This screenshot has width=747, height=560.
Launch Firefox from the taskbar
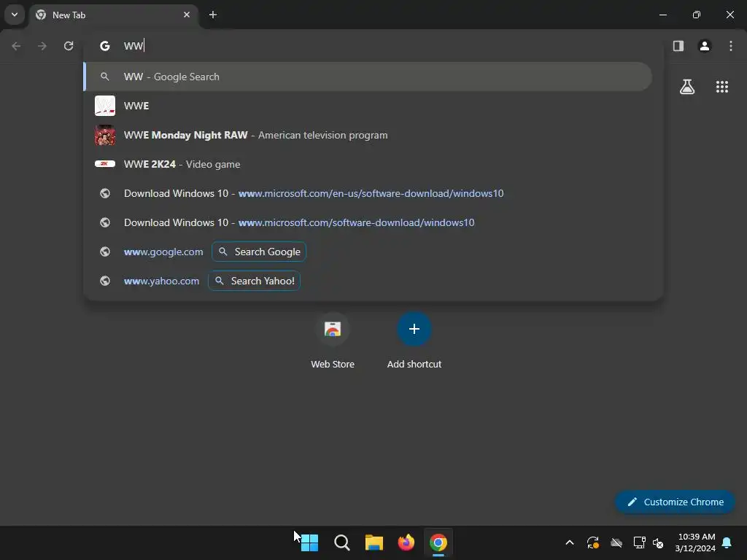pos(406,542)
